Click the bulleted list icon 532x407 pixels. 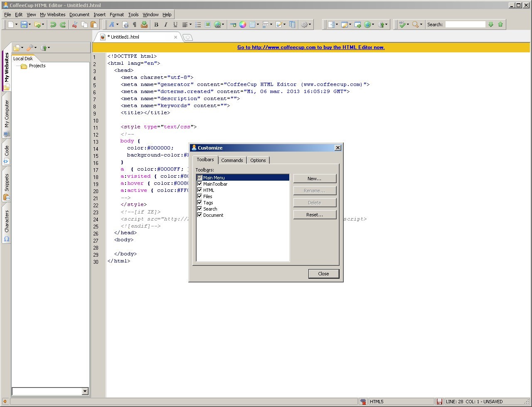click(198, 25)
